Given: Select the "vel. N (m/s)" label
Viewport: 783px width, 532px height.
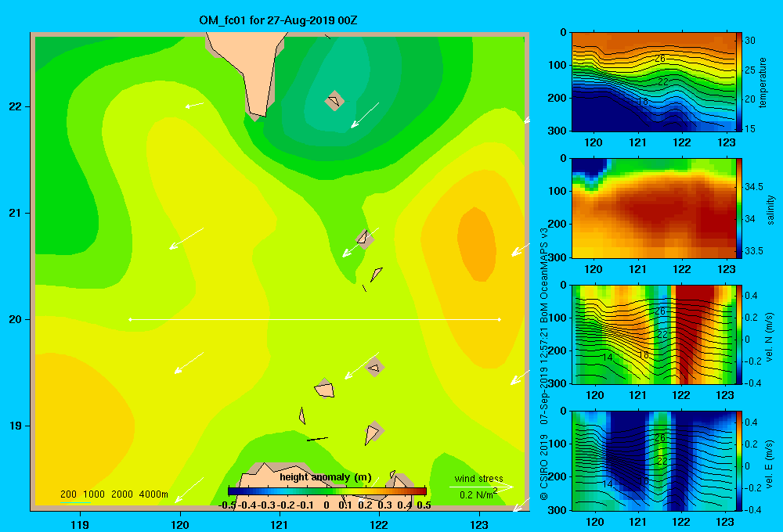Looking at the screenshot, I should pyautogui.click(x=770, y=337).
